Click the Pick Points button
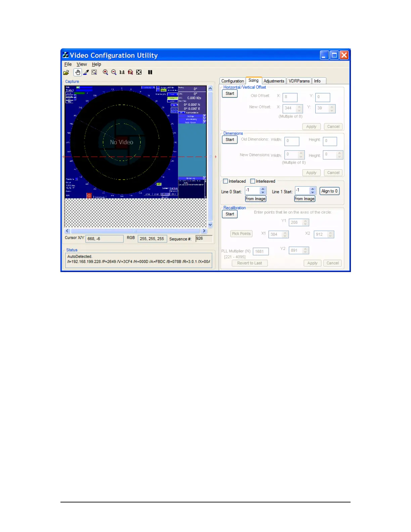Image resolution: width=411 pixels, height=532 pixels. click(x=241, y=234)
